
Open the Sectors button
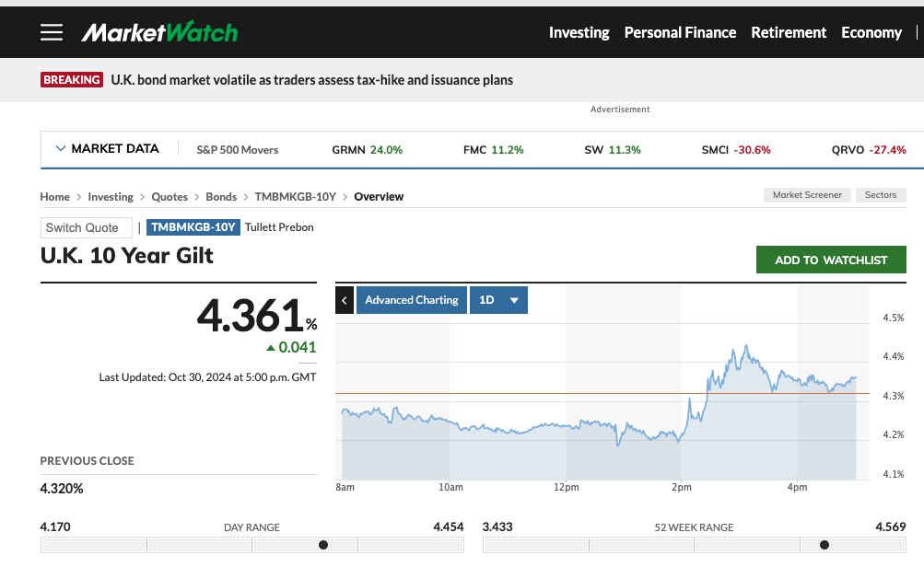(881, 195)
